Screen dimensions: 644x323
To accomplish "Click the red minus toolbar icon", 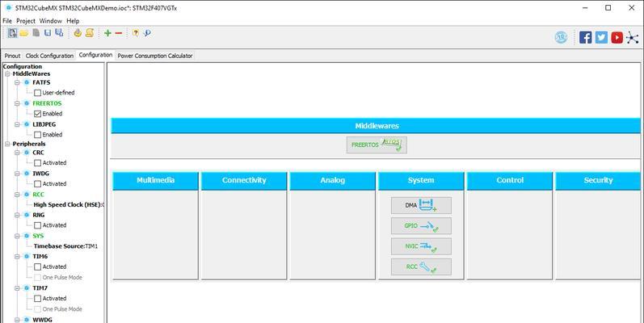I will coord(119,33).
